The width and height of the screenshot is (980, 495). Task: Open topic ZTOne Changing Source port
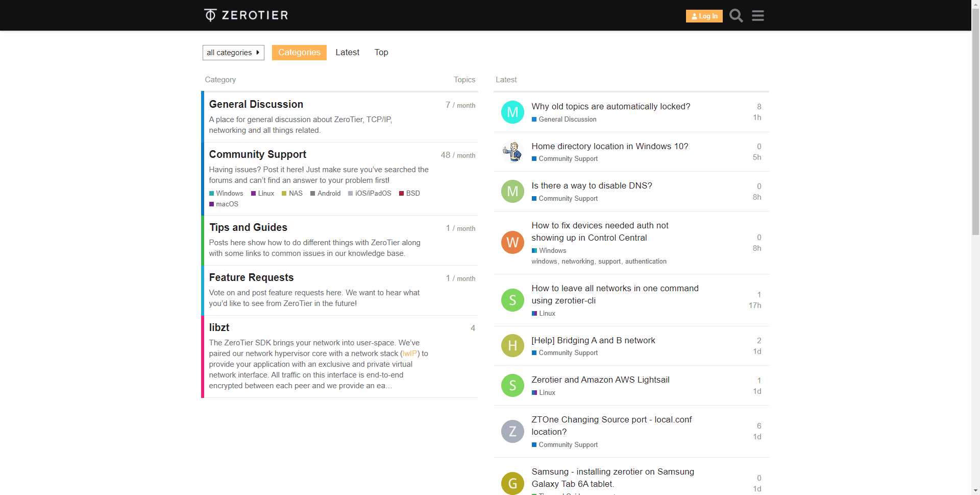coord(611,426)
